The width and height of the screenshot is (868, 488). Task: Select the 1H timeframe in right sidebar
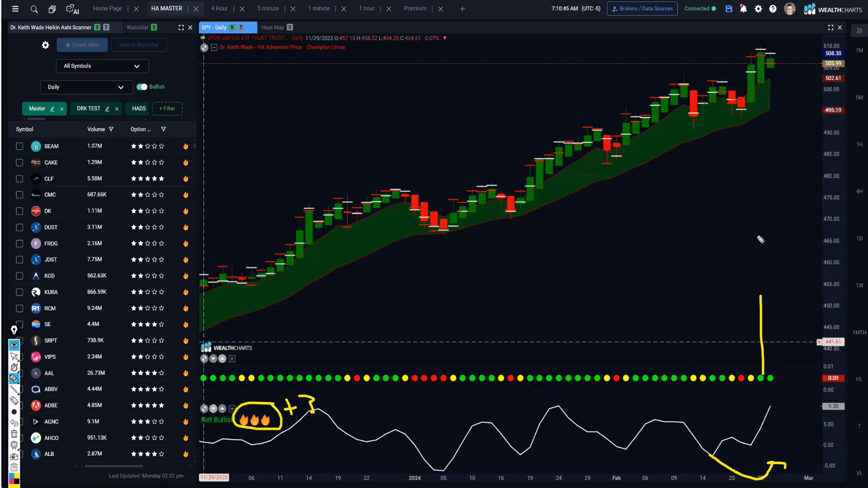(x=859, y=145)
